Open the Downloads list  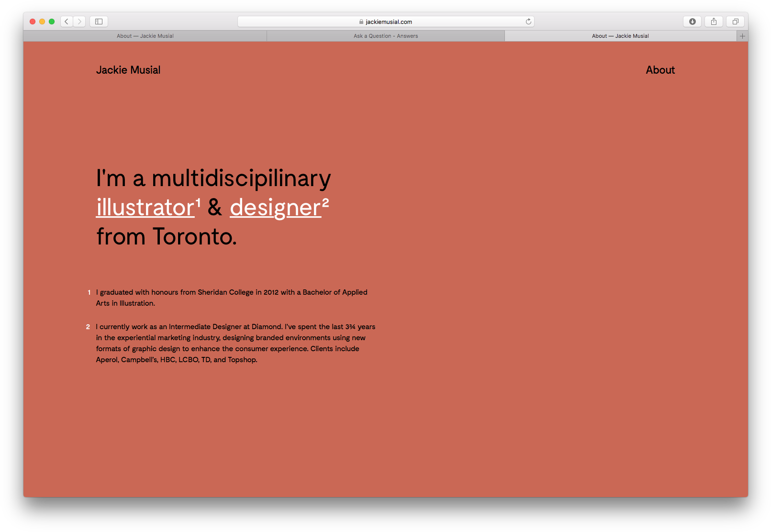click(x=692, y=22)
